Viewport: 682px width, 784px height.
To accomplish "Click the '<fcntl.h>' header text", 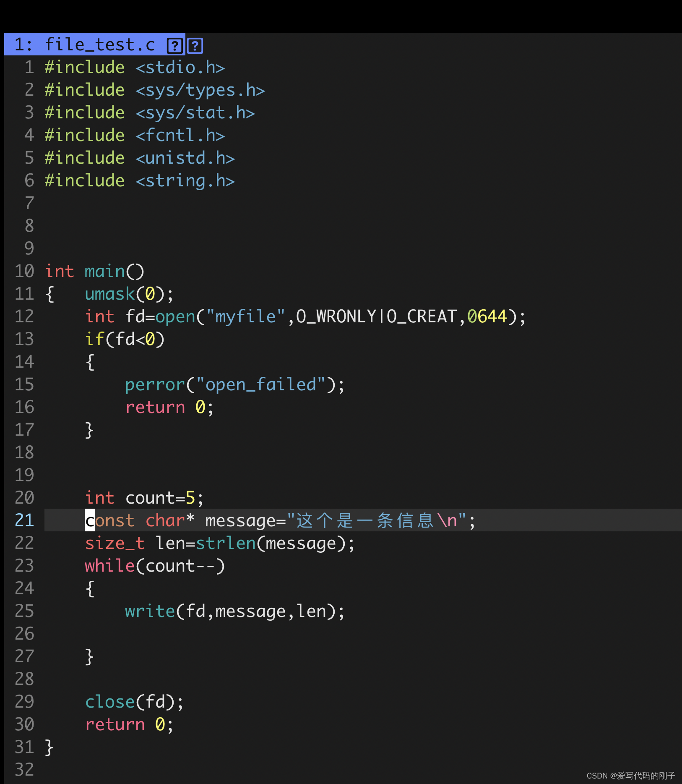I will coord(180,136).
